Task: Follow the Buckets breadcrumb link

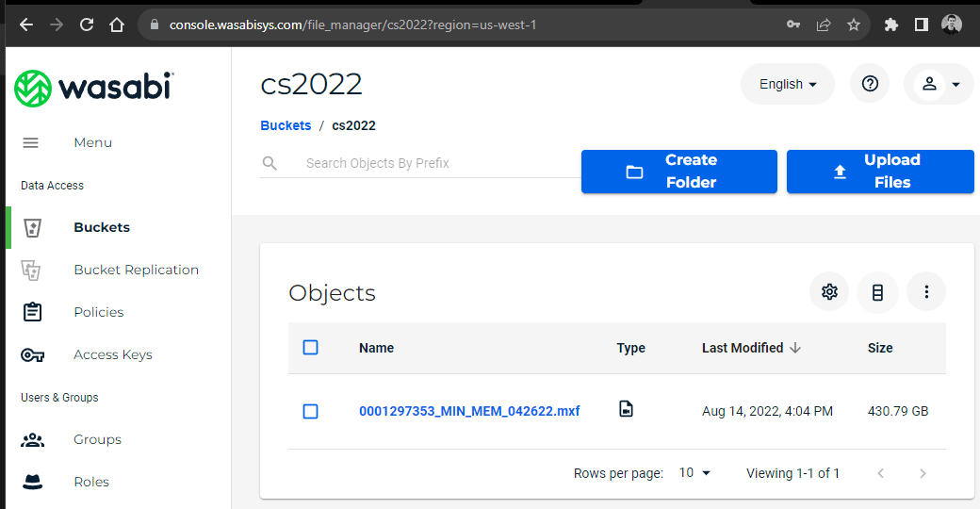Action: (286, 125)
